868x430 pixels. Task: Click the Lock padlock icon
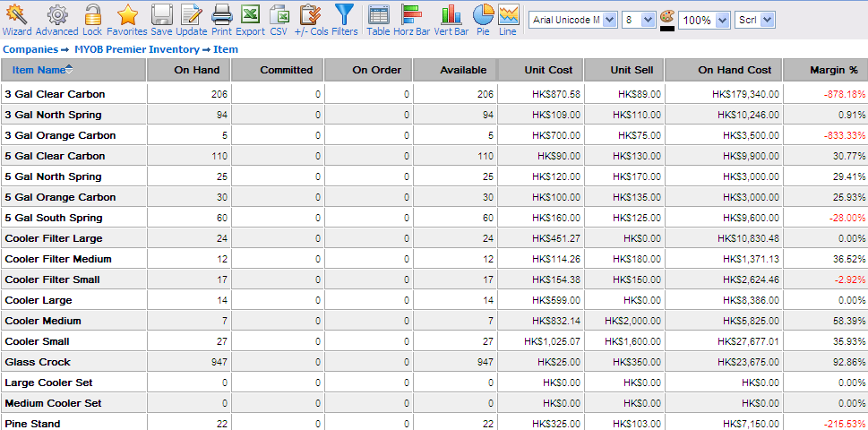92,21
